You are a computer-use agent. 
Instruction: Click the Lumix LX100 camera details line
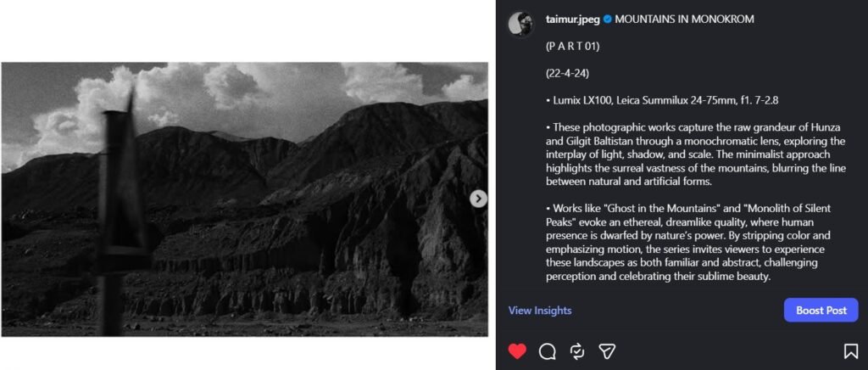663,100
